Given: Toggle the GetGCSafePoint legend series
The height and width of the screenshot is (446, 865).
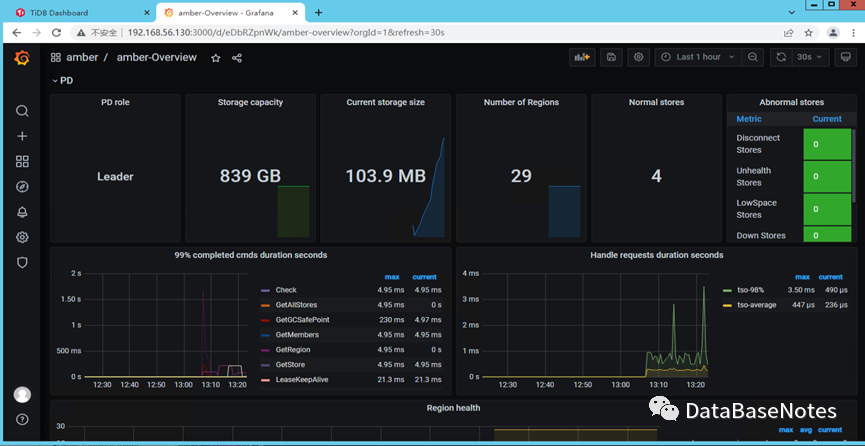Looking at the screenshot, I should point(302,320).
